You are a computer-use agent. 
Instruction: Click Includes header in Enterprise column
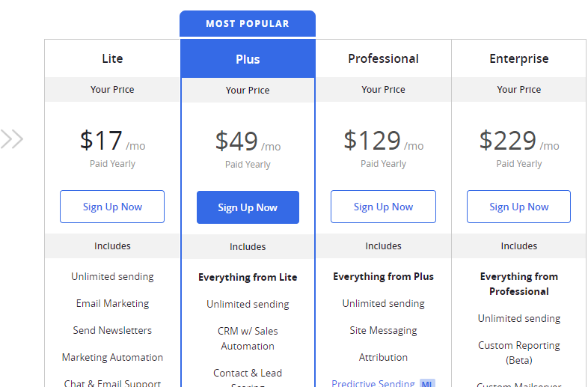click(519, 246)
